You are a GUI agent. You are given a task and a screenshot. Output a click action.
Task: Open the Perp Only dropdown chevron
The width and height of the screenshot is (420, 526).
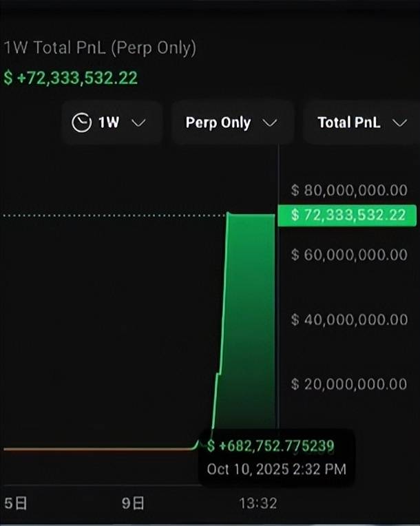coord(270,123)
